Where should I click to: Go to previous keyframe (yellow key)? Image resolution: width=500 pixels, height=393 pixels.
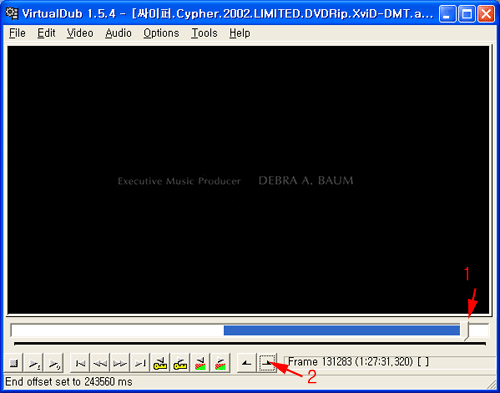pos(160,363)
